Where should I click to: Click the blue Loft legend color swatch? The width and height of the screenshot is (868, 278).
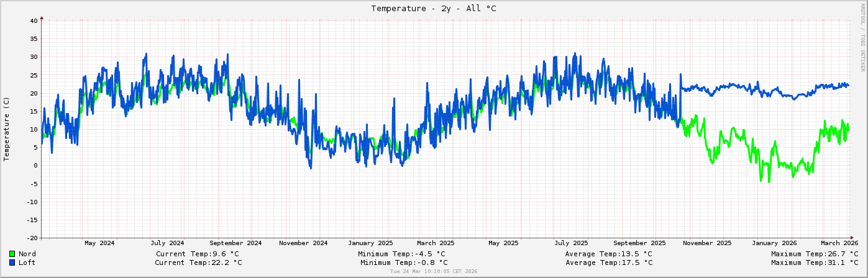[12, 262]
